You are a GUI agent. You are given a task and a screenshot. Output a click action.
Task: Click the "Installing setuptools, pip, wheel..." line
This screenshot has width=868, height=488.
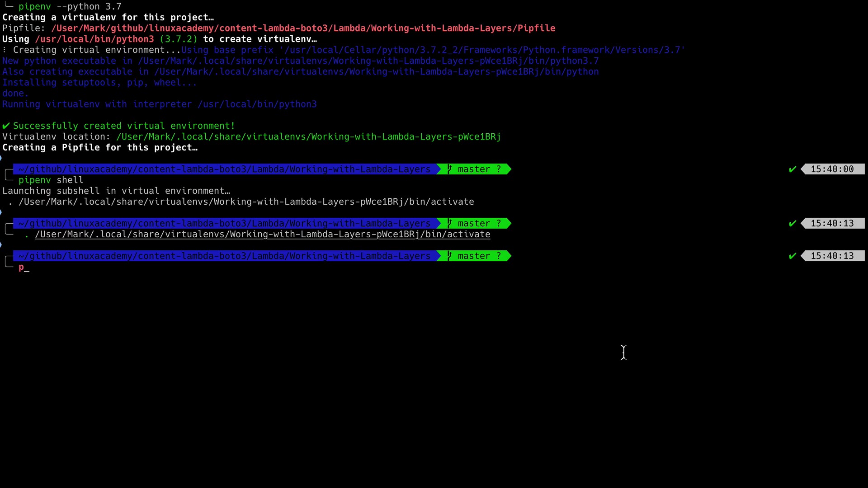(x=99, y=83)
